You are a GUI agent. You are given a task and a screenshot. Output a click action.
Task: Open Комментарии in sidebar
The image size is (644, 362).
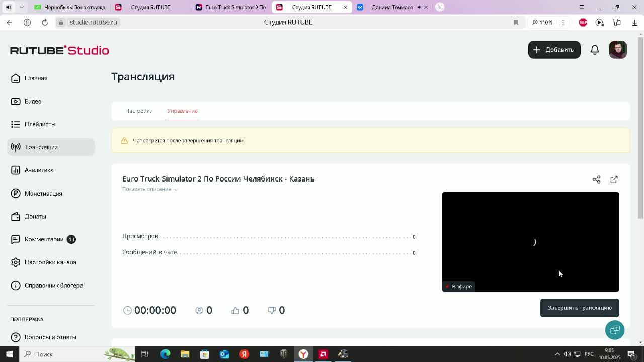pyautogui.click(x=51, y=239)
